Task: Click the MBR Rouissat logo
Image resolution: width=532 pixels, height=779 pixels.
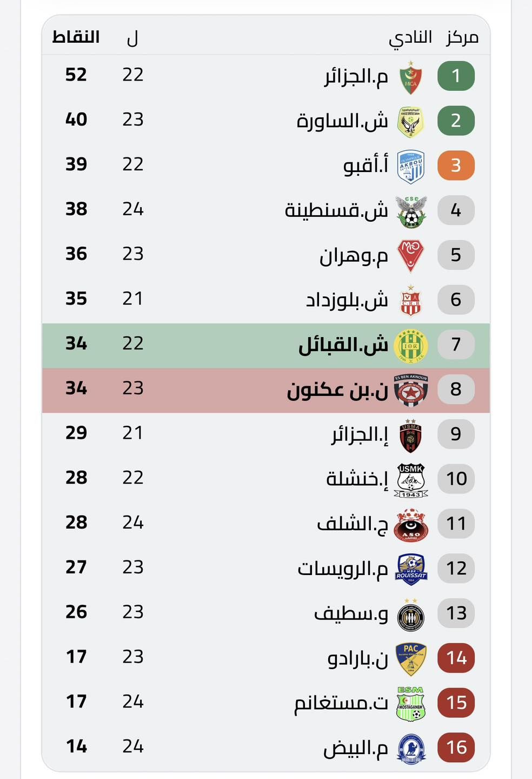Action: click(410, 569)
